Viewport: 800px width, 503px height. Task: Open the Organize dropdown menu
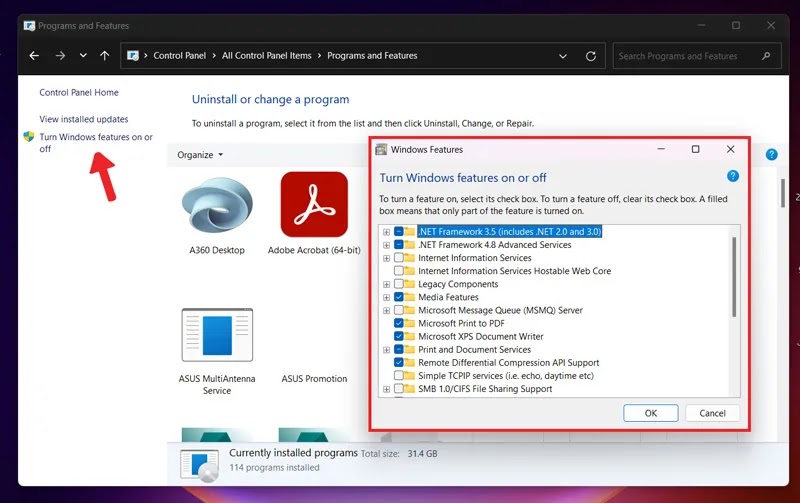pos(200,155)
